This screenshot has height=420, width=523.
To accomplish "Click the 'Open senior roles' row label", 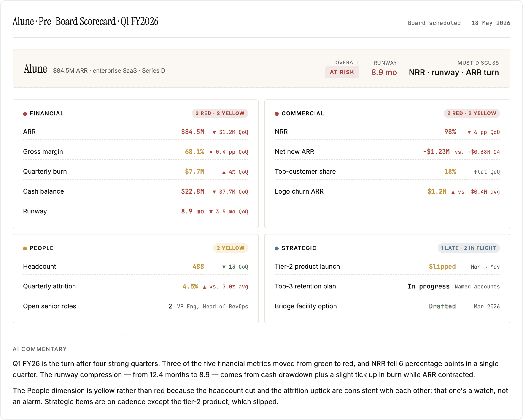I will coord(49,306).
